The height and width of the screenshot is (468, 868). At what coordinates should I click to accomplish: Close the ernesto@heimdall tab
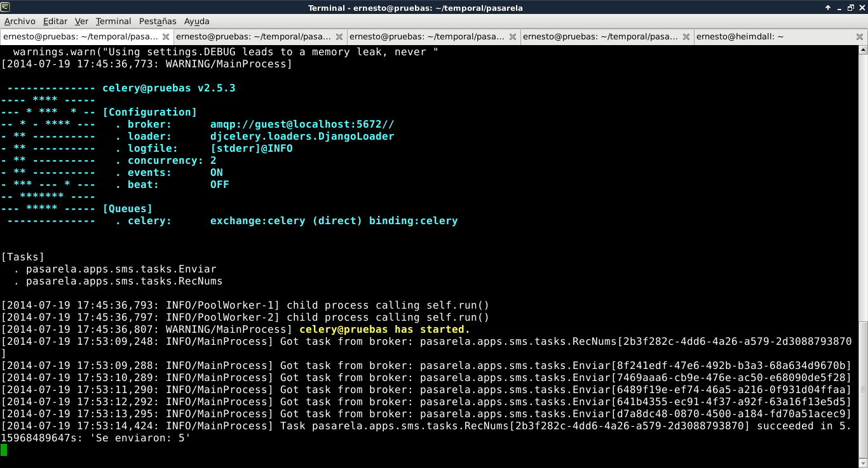[860, 37]
